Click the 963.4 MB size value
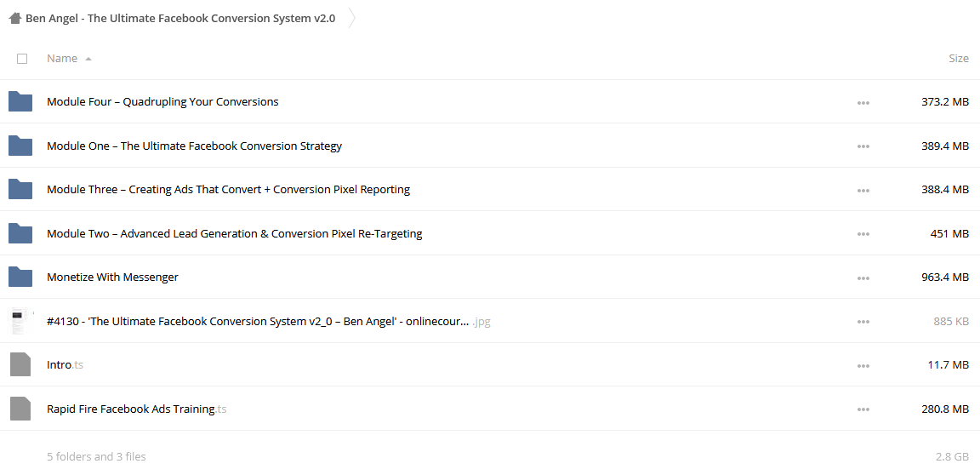The image size is (980, 475). click(945, 278)
